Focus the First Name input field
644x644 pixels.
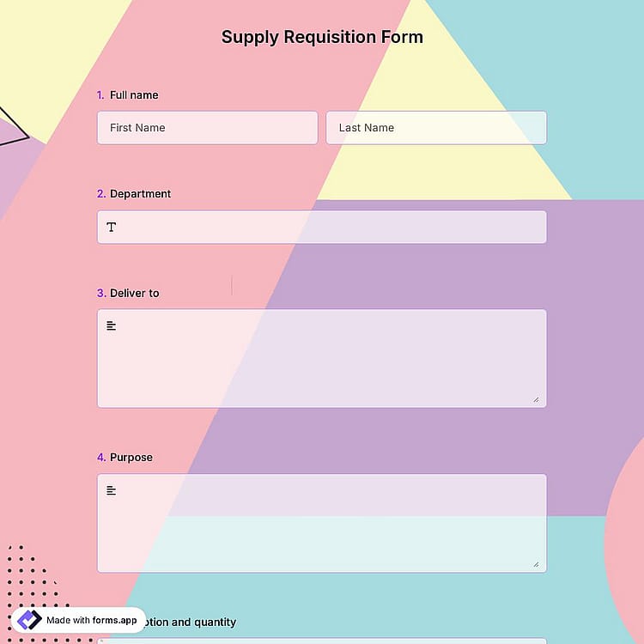coord(208,128)
